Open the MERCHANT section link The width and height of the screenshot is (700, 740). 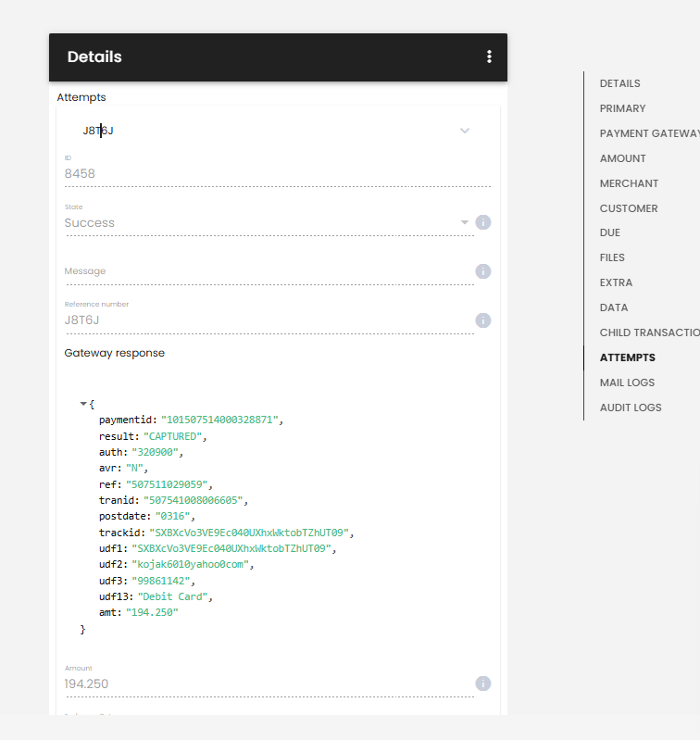(629, 183)
